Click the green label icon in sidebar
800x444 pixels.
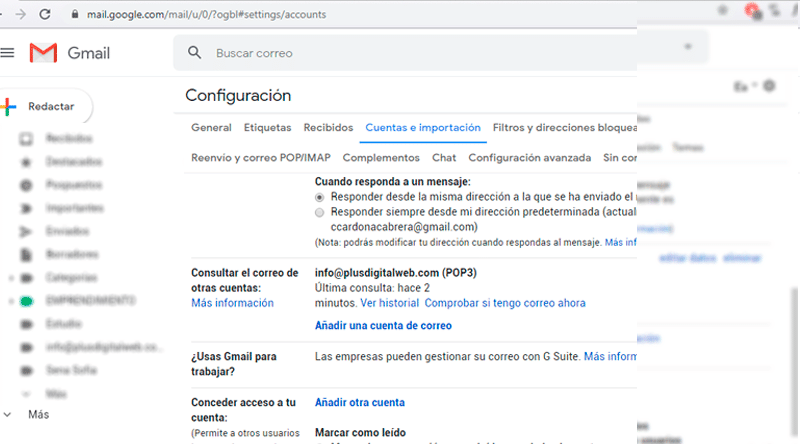tap(26, 301)
